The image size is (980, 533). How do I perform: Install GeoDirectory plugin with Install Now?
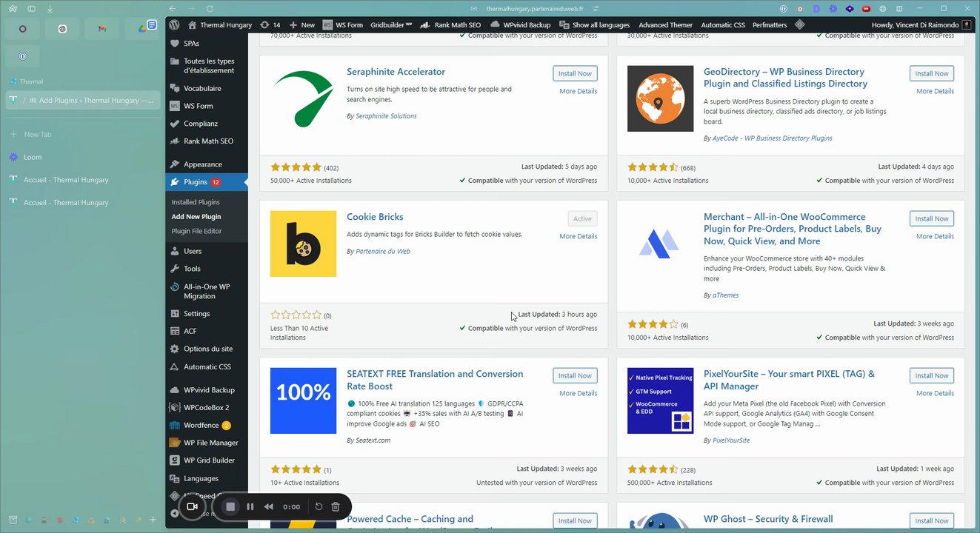(x=932, y=73)
